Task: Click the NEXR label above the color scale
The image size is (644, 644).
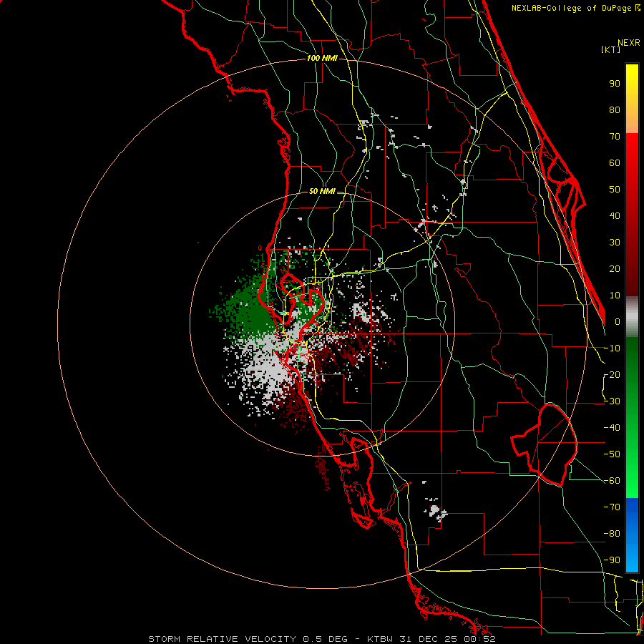Action: (x=629, y=43)
